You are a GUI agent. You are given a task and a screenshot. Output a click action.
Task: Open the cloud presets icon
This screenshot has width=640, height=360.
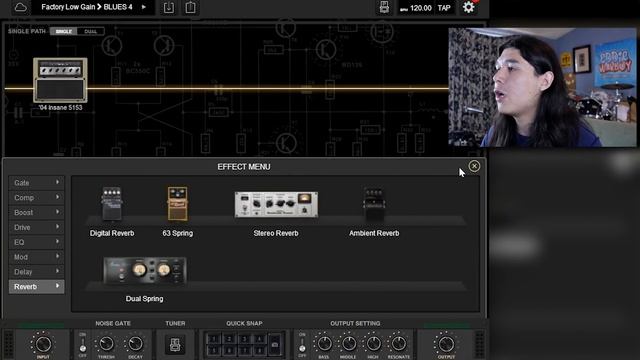tap(20, 7)
